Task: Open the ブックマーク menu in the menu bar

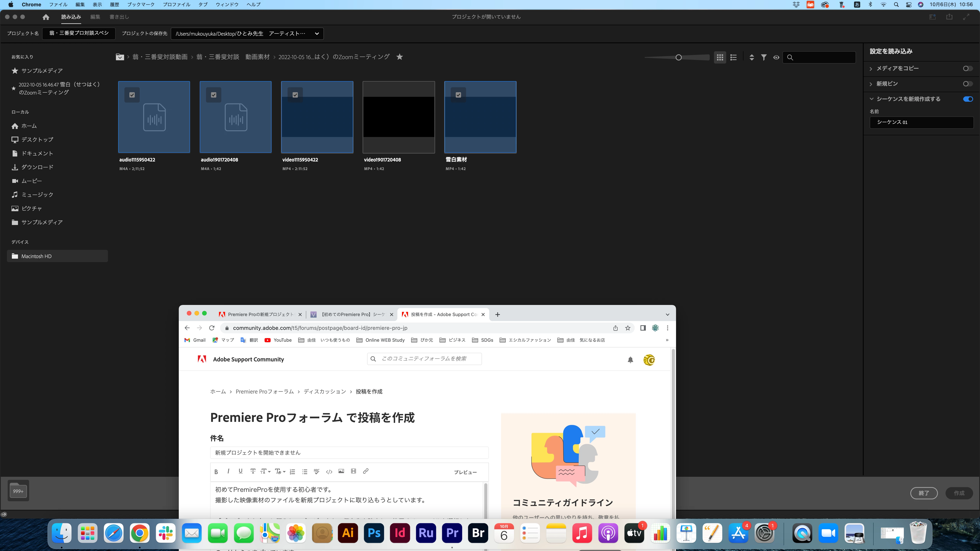Action: click(141, 5)
